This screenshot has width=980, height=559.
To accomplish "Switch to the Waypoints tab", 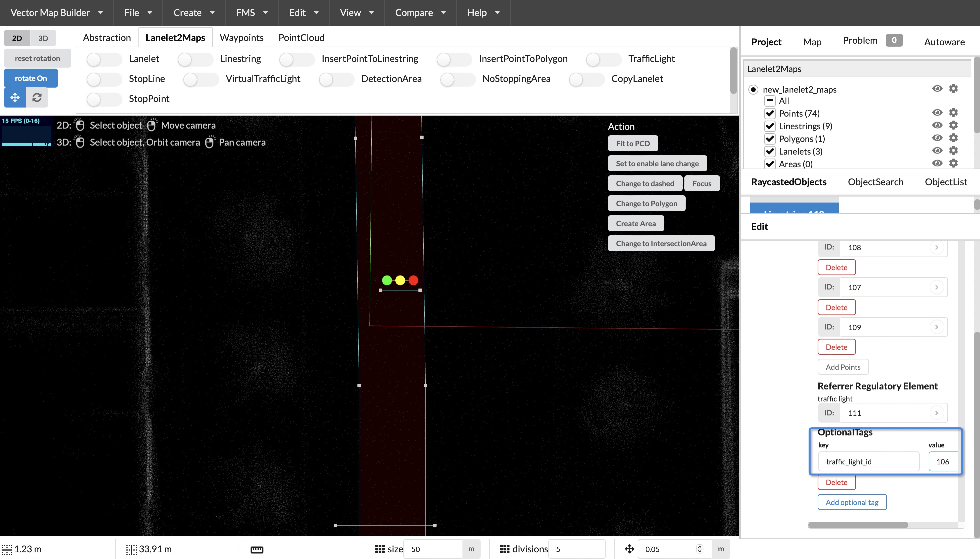I will point(241,38).
